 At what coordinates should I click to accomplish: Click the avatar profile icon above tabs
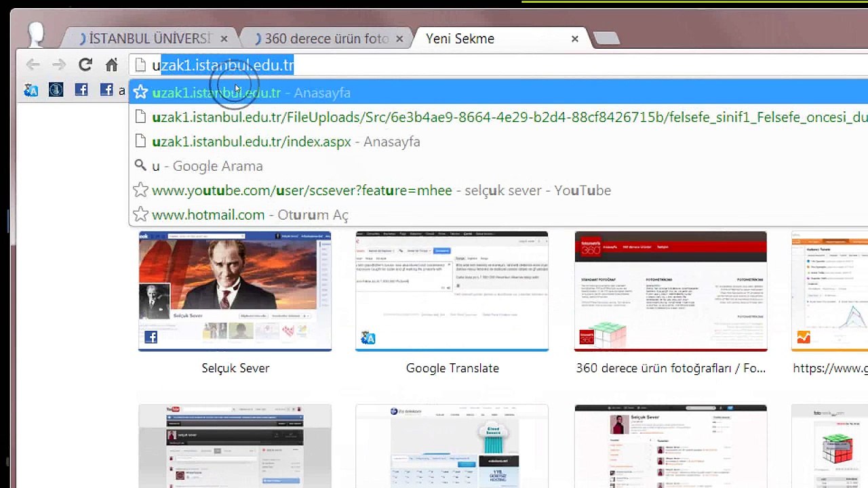(36, 34)
